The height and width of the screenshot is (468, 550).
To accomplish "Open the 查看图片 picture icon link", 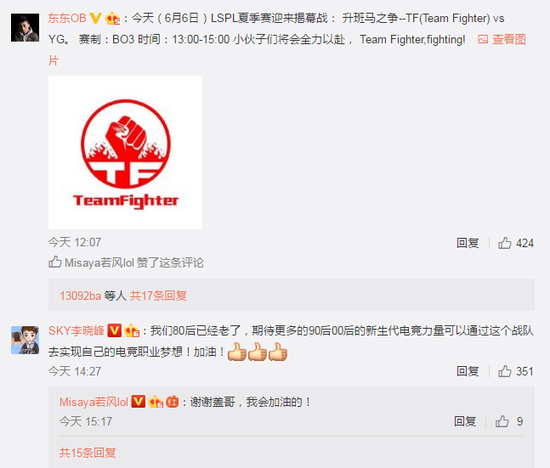I will 501,39.
